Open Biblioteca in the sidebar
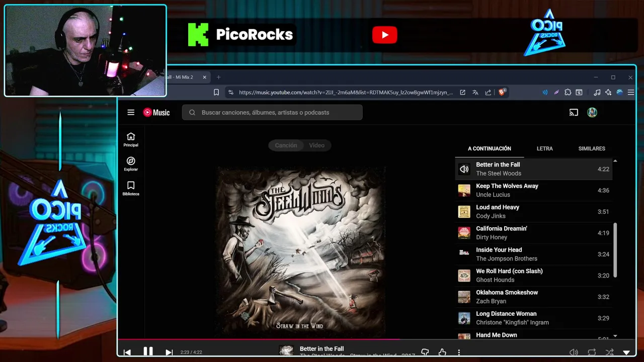Viewport: 644px width, 362px height. [x=131, y=189]
